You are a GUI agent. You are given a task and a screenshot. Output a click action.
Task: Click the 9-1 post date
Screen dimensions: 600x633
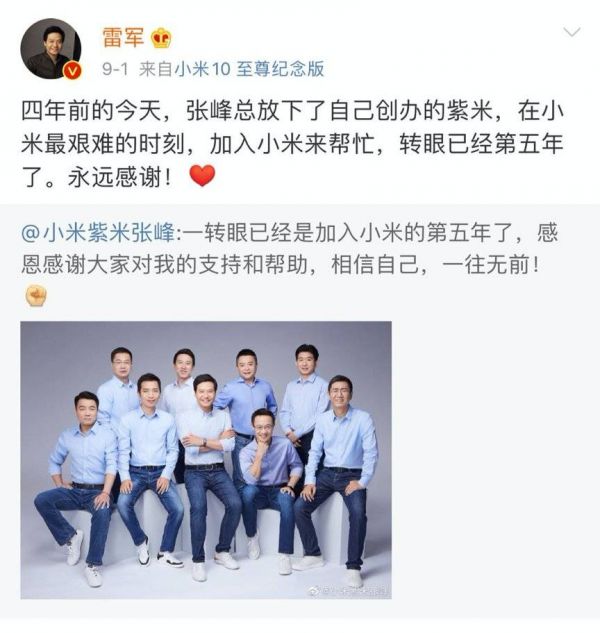pyautogui.click(x=115, y=69)
